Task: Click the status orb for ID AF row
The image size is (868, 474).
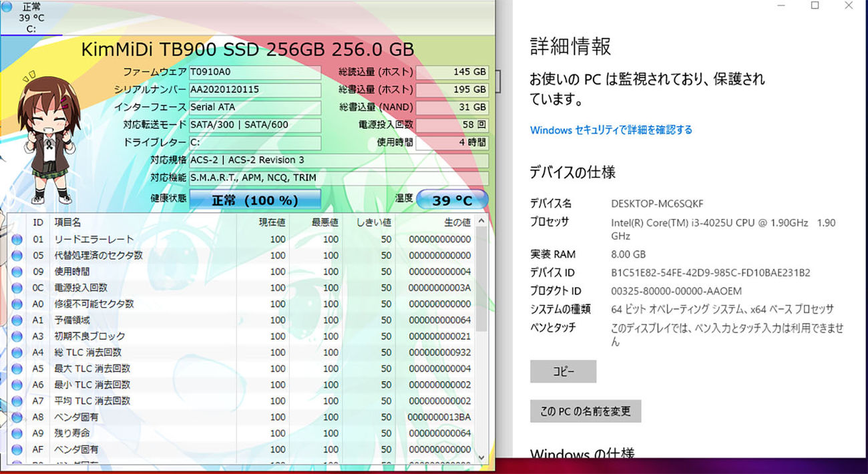Action: coord(17,449)
